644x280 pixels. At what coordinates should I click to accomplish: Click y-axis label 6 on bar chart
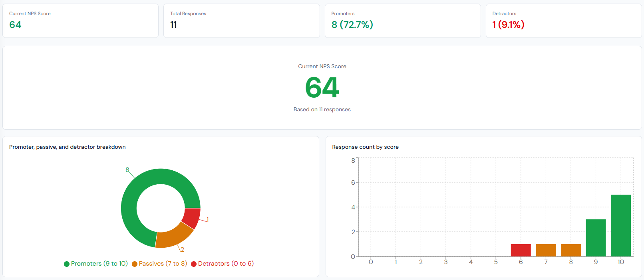pyautogui.click(x=353, y=182)
